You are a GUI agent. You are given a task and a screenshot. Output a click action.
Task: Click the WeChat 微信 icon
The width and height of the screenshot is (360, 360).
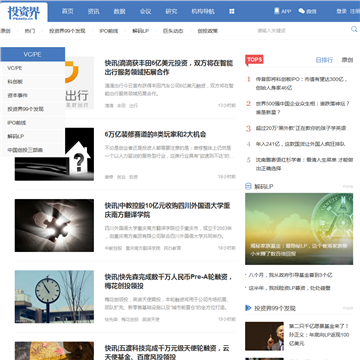[x=302, y=11]
